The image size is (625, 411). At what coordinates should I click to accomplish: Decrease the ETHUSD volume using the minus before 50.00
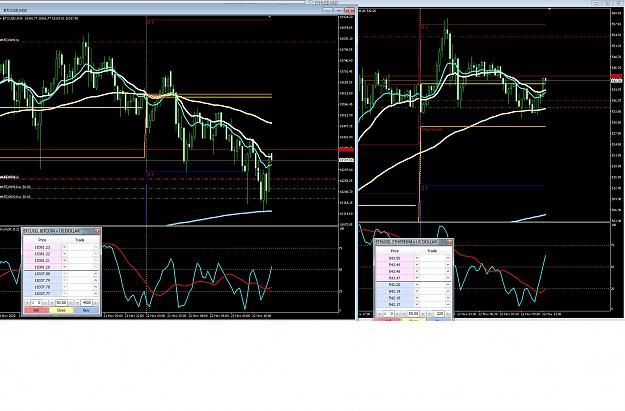pos(404,313)
